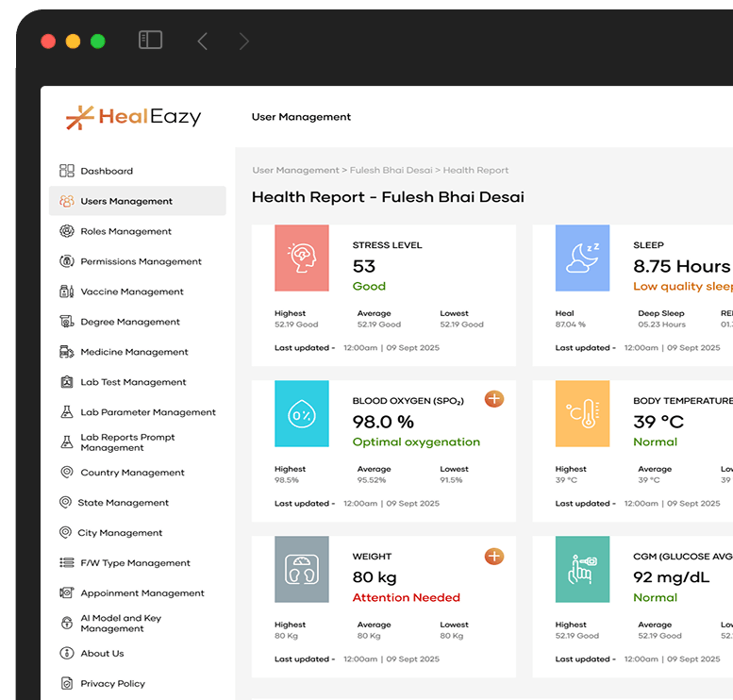Select Users Management in sidebar

(x=126, y=201)
